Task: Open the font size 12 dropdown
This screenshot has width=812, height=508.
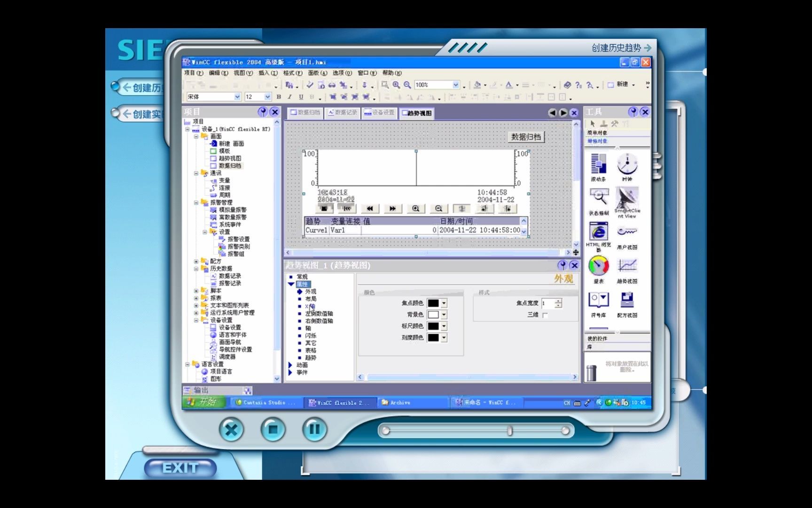Action: pyautogui.click(x=267, y=97)
